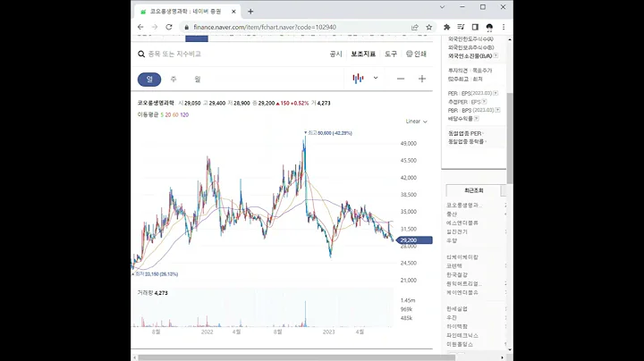Click the 인쇄 print button
The height and width of the screenshot is (361, 644).
(416, 55)
